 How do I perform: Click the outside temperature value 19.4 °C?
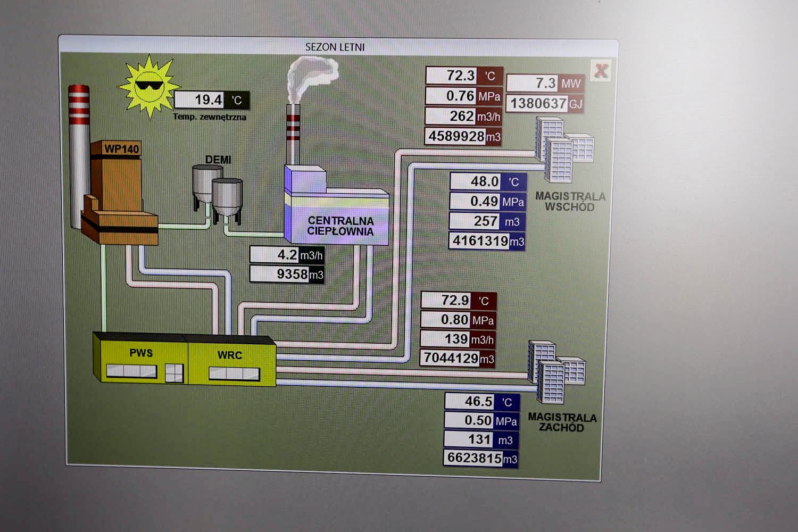point(211,100)
